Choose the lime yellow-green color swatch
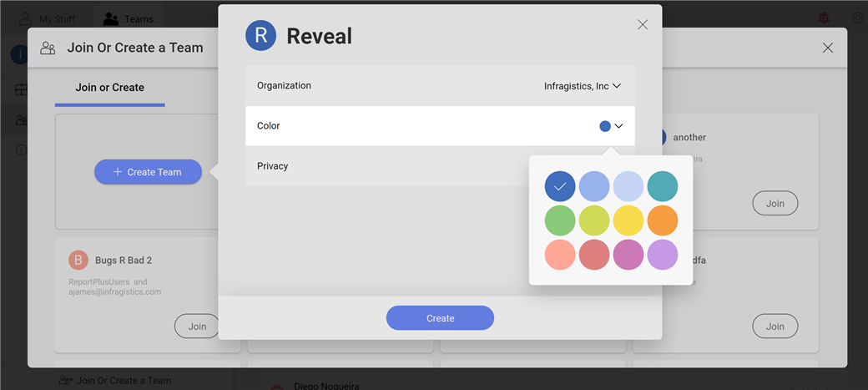Viewport: 868px width, 390px height. click(x=594, y=220)
